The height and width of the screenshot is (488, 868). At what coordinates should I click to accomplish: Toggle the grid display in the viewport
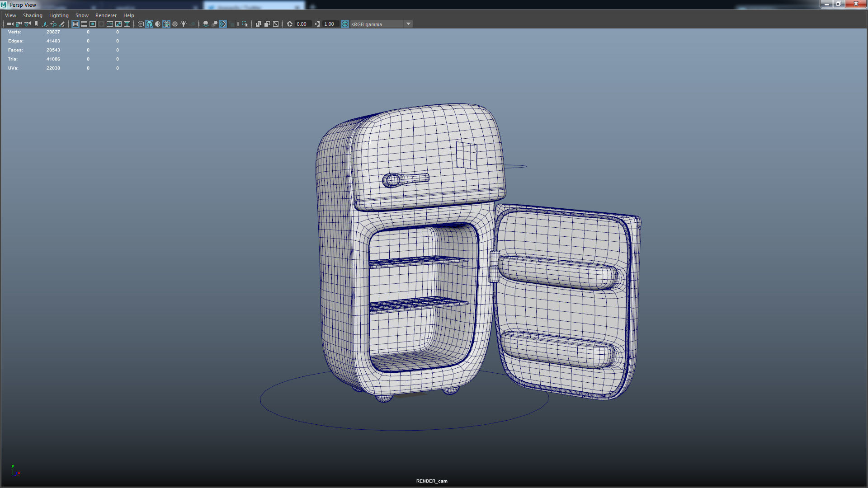point(75,24)
